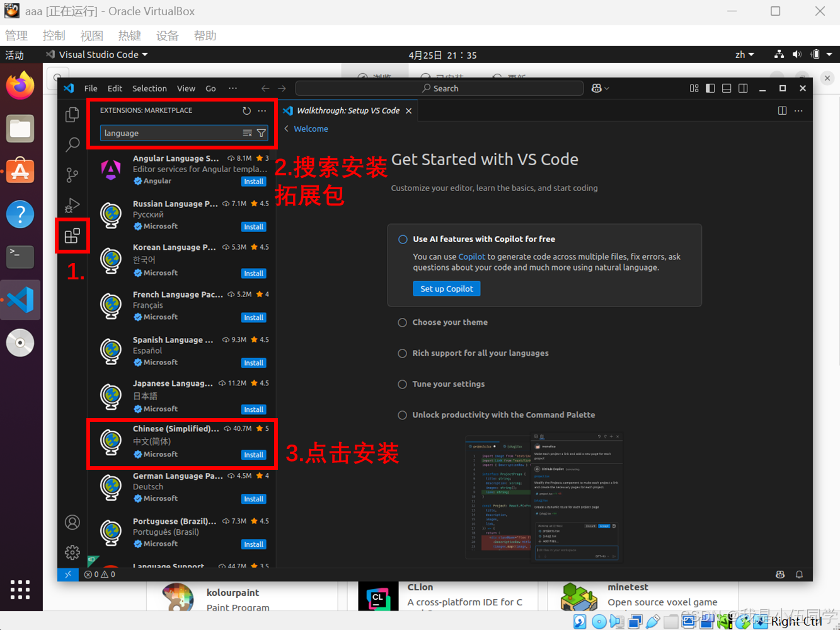Show Applications grid in Ubuntu dock
Viewport: 840px width, 630px height.
coord(20,590)
